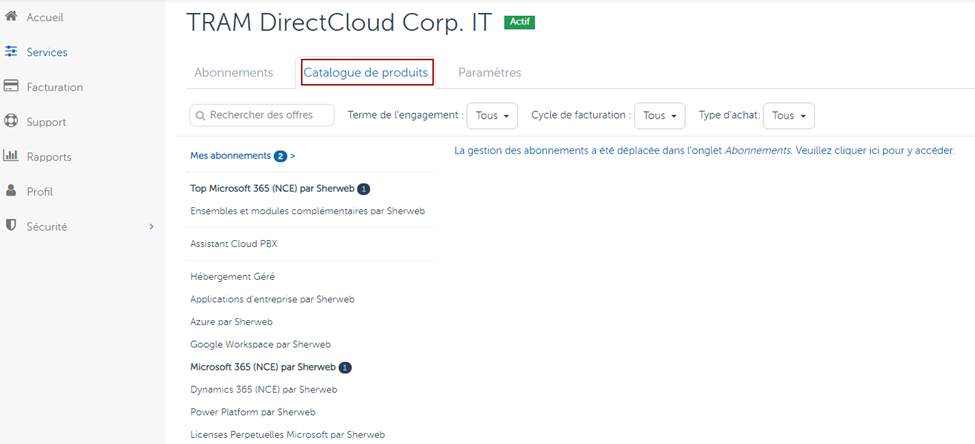Select Ensembles et modules complémentaires par Sherweb
This screenshot has width=975, height=444.
click(307, 211)
